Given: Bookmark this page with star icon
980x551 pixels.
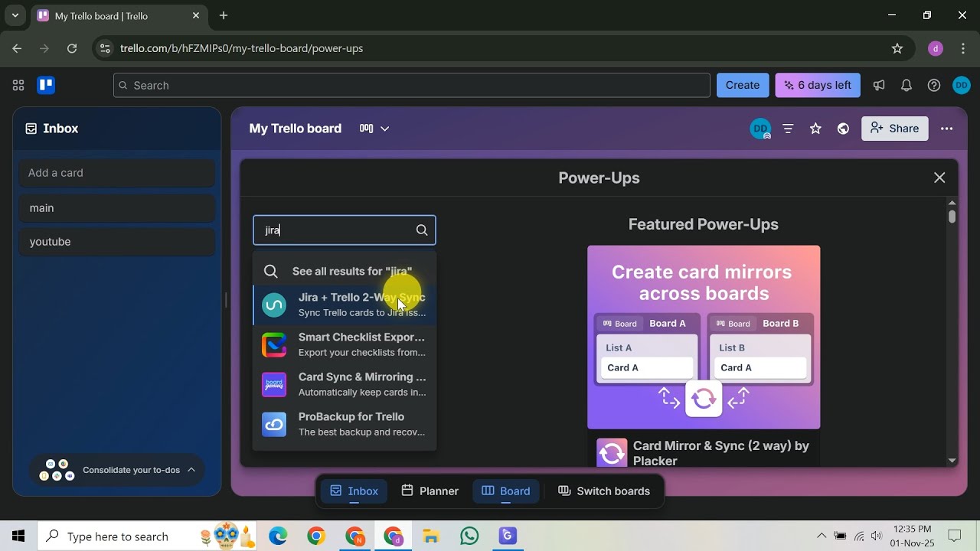Looking at the screenshot, I should pyautogui.click(x=897, y=48).
